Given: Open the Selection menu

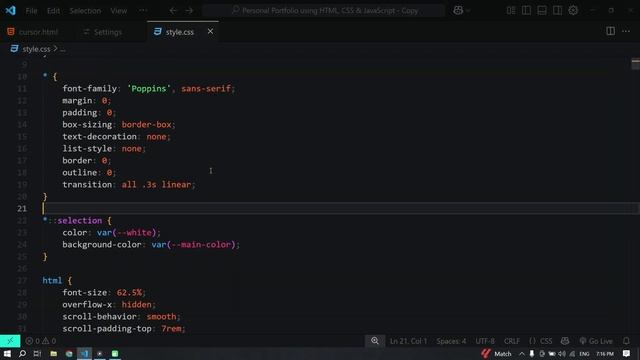Looking at the screenshot, I should (85, 11).
